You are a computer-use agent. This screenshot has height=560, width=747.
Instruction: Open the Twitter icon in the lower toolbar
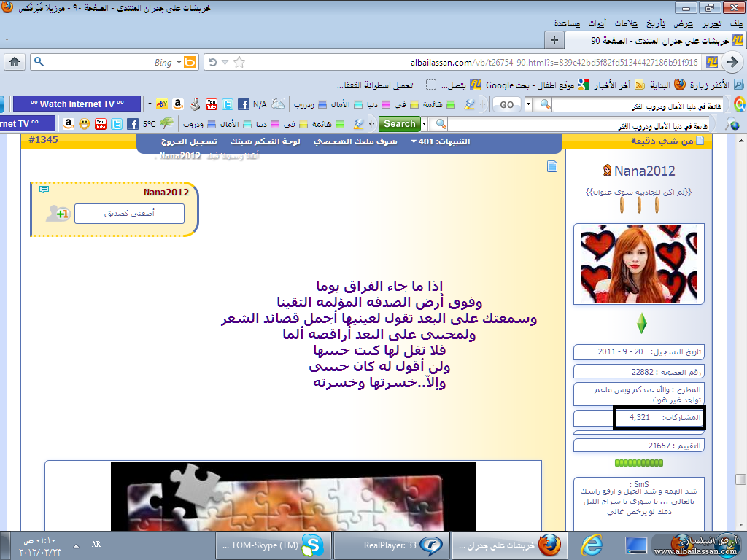coord(117,124)
